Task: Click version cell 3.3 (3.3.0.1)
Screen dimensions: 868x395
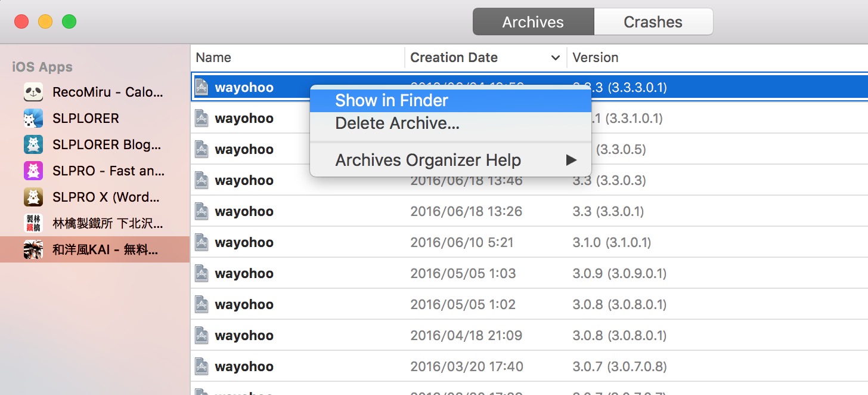Action: pos(608,211)
